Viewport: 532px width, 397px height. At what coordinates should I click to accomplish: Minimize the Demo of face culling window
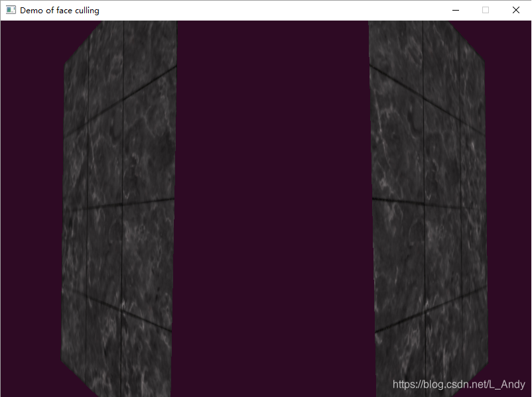pos(456,10)
